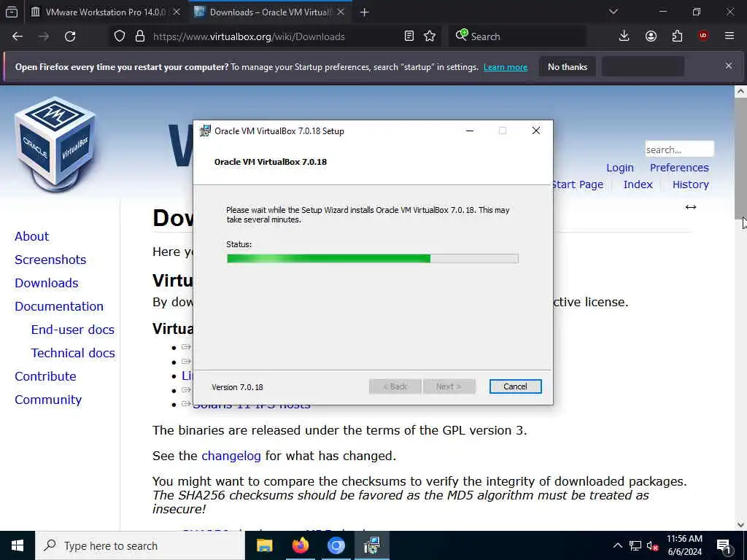Click the URL address bar
The height and width of the screenshot is (560, 747).
pos(276,36)
